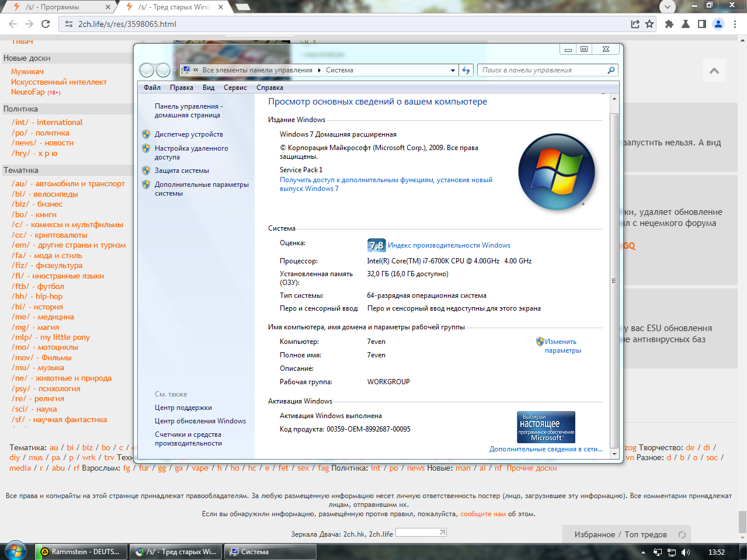Reload the 2ch page
Image resolution: width=747 pixels, height=560 pixels.
pos(46,24)
